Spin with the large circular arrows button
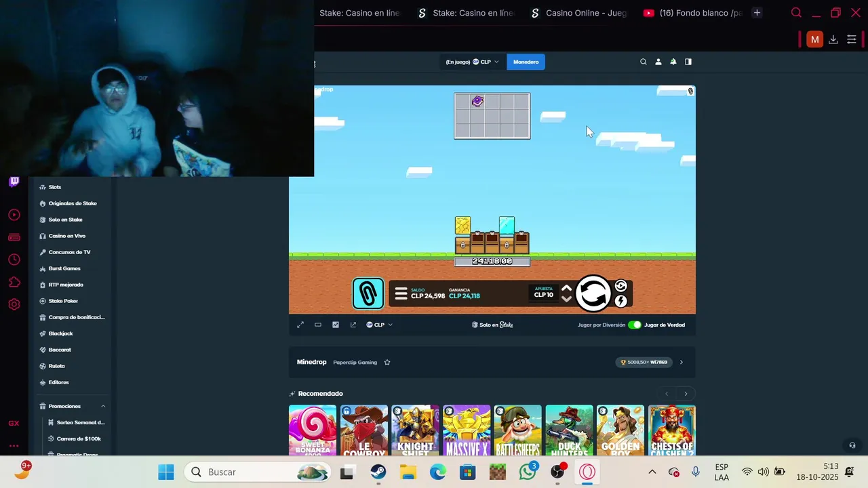The width and height of the screenshot is (868, 488). (x=593, y=293)
